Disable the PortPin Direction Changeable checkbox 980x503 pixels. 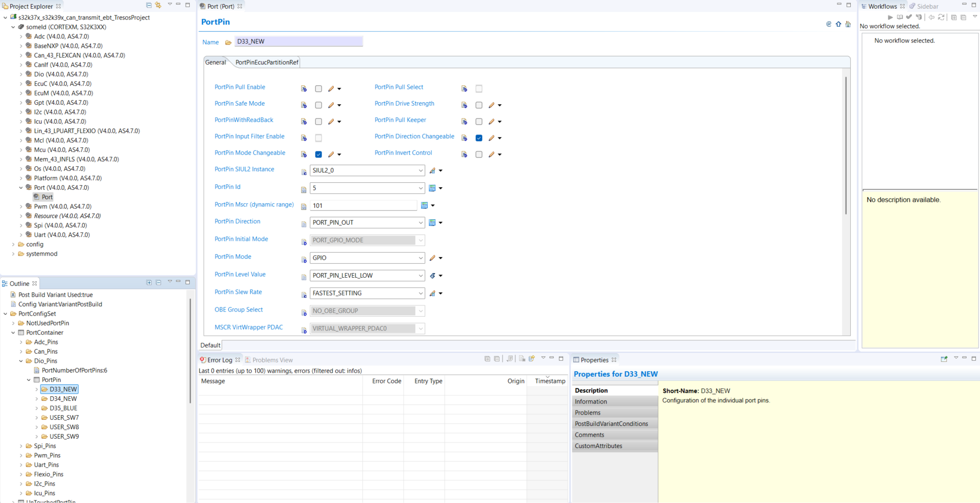479,138
